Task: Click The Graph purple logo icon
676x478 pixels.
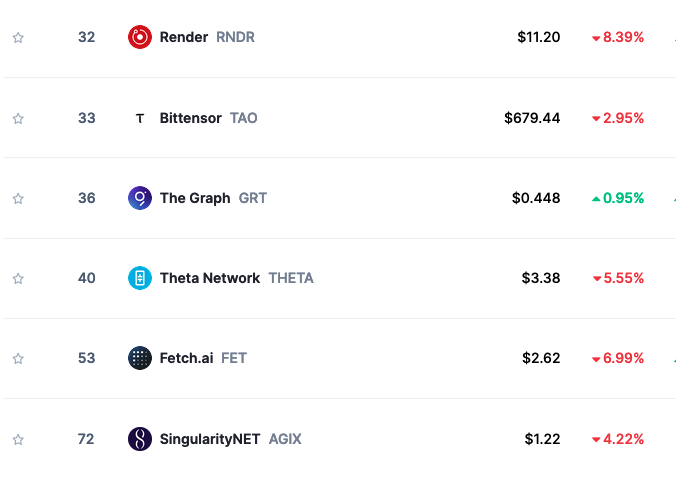Action: 140,198
